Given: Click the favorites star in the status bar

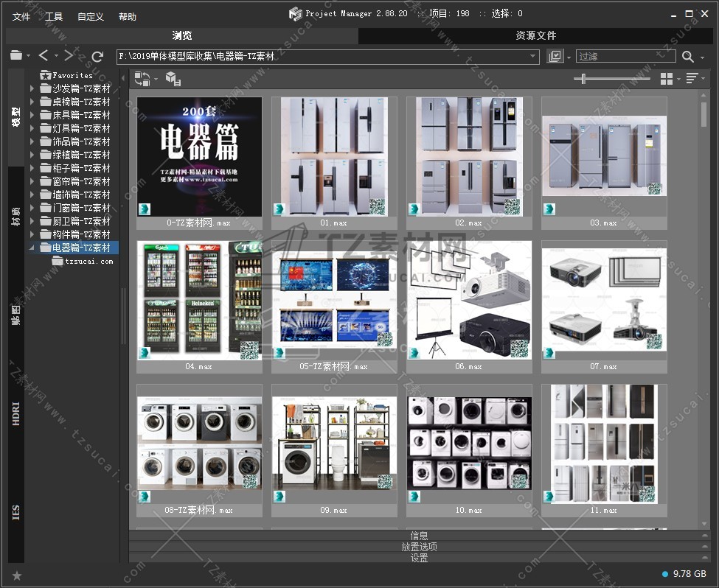Looking at the screenshot, I should [17, 575].
